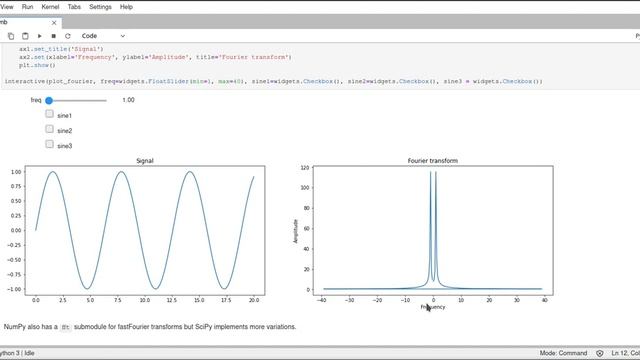Stop the kernel with the square icon

tap(53, 36)
